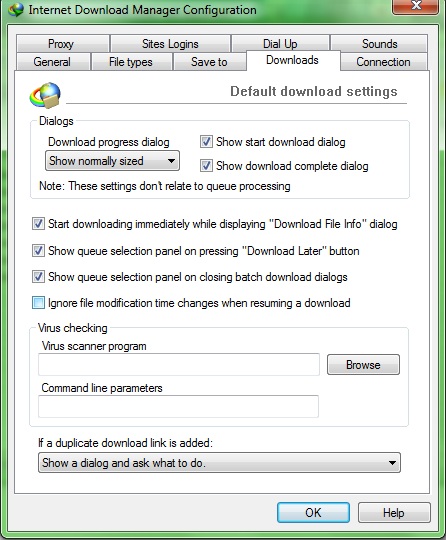Toggle queue selection panel on Download Later
Image resolution: width=446 pixels, height=540 pixels.
[x=38, y=251]
